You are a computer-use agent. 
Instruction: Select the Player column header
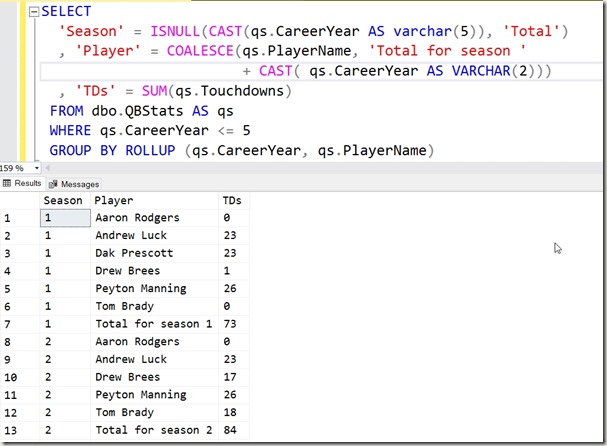(154, 201)
